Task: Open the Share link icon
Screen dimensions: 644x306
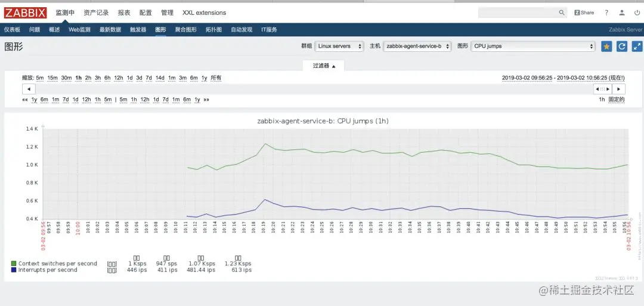Action: pos(584,13)
